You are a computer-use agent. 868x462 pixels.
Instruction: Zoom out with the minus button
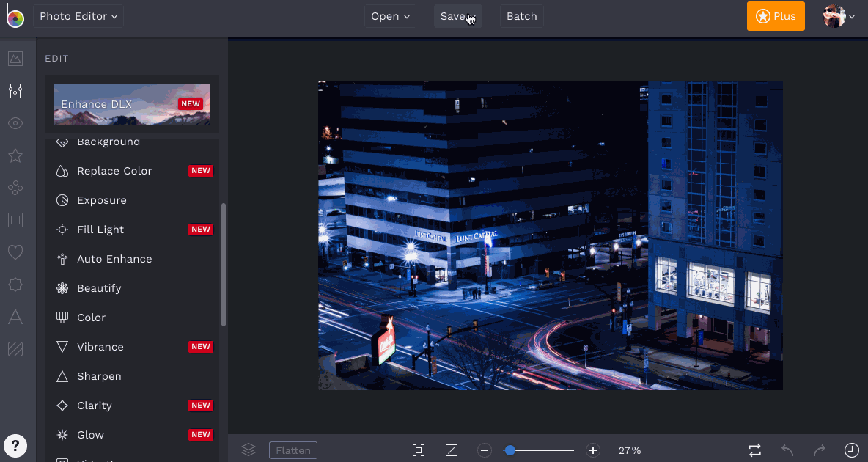pos(485,450)
